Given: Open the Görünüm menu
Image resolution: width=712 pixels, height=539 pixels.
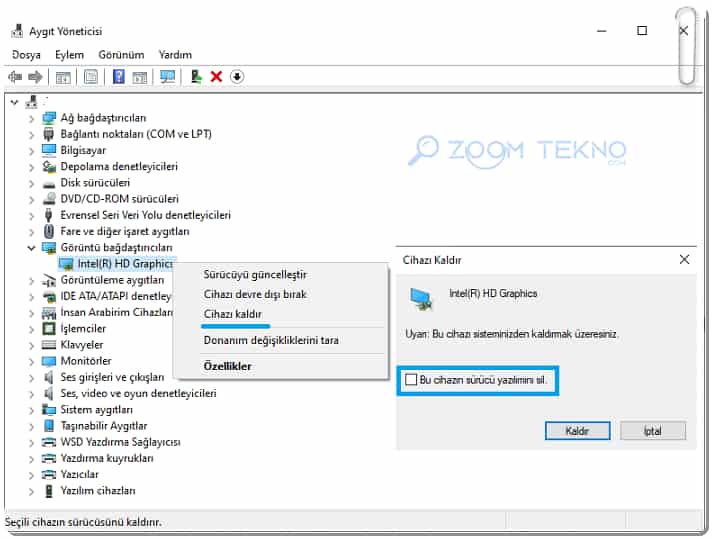Looking at the screenshot, I should 121,55.
